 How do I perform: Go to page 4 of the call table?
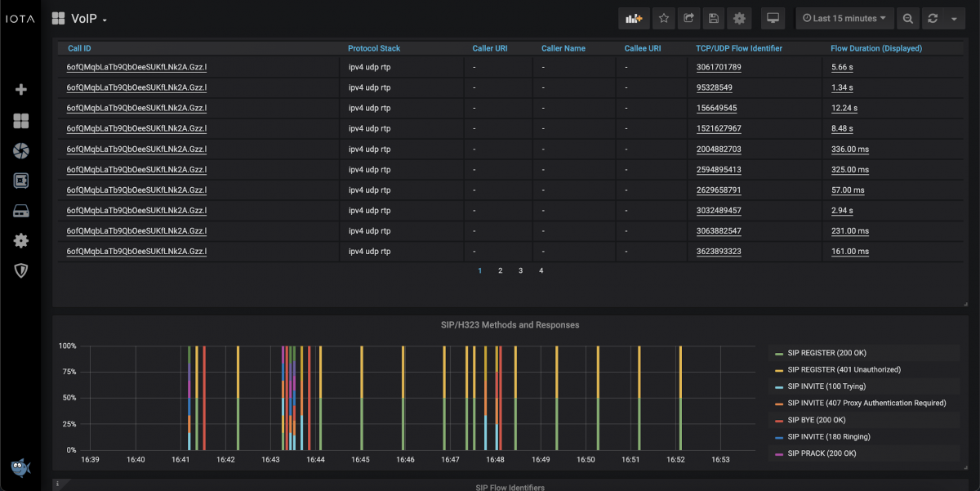pyautogui.click(x=541, y=270)
